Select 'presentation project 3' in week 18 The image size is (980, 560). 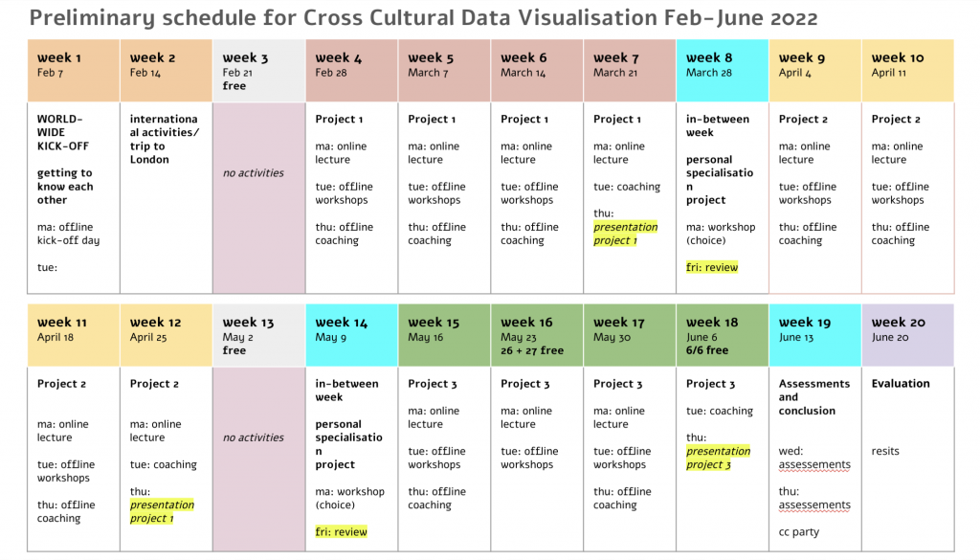coord(718,459)
